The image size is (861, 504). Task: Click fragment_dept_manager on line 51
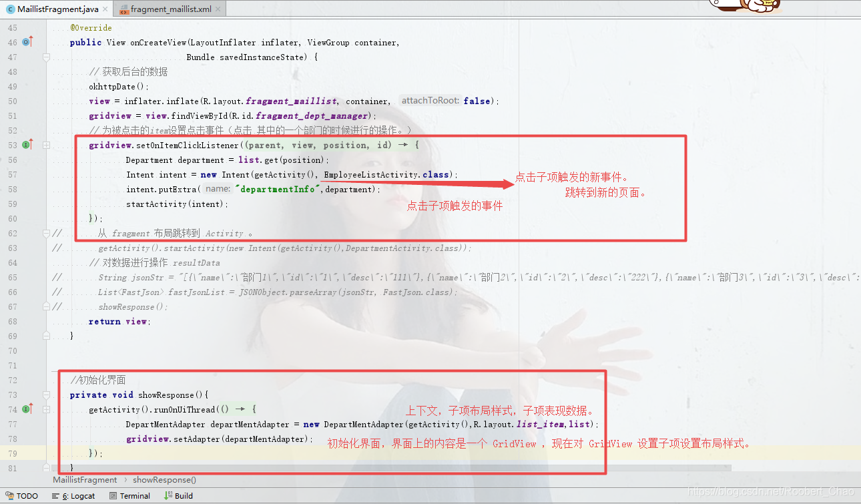click(x=312, y=115)
